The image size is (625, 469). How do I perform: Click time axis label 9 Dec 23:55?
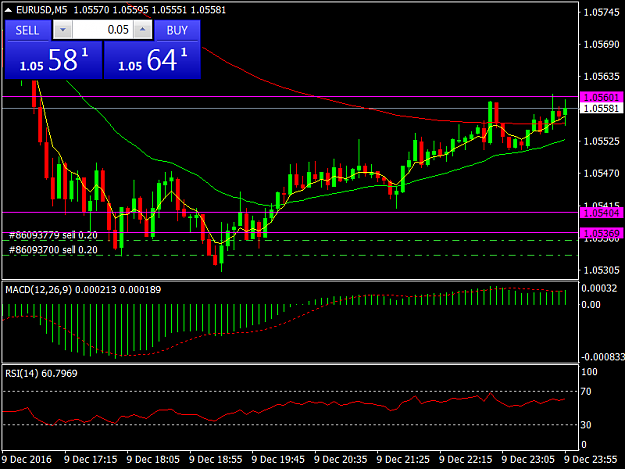click(591, 459)
